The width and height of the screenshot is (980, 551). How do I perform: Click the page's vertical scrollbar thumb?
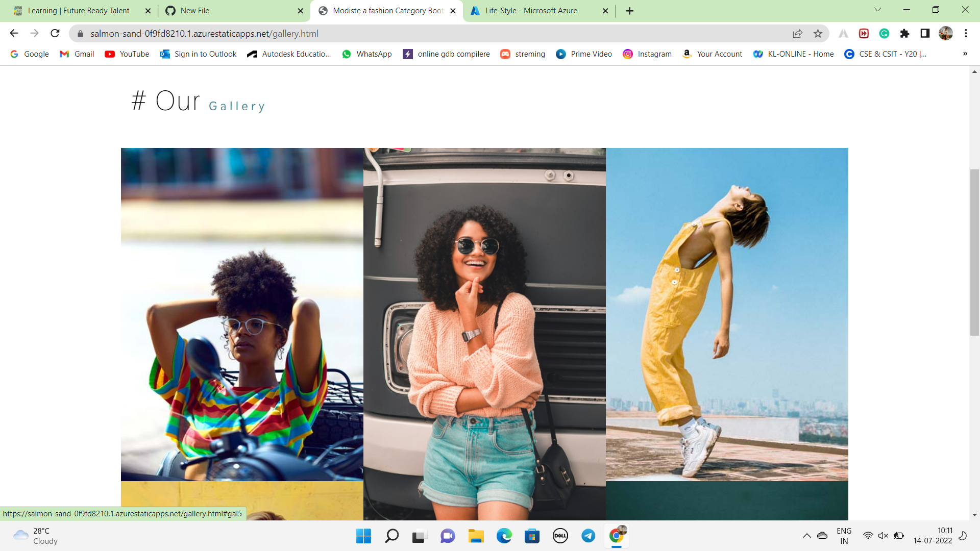click(974, 253)
